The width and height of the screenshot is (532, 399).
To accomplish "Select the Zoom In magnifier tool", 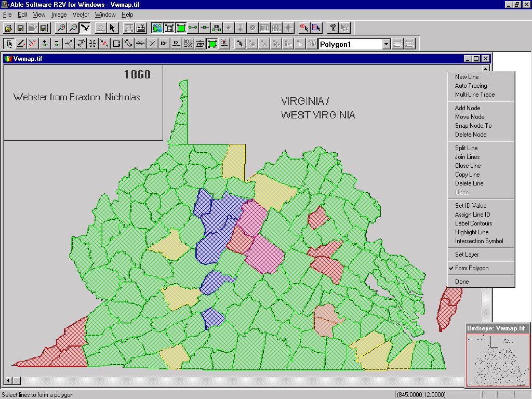I will 61,28.
